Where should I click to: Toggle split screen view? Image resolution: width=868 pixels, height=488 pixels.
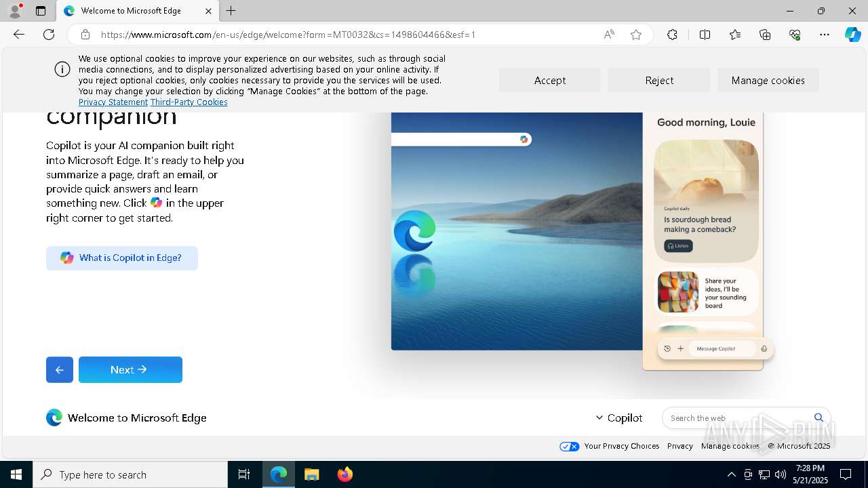705,35
